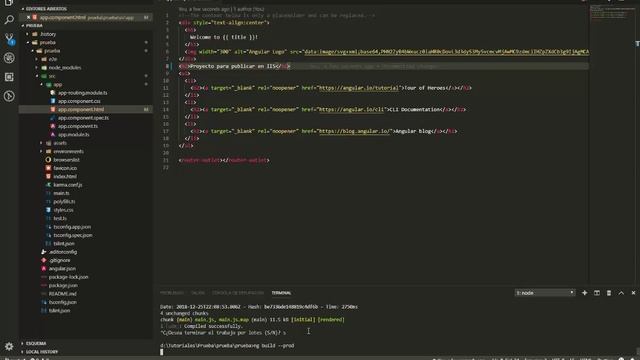Viewport: 640px width, 360px height.
Task: Open app-routing.module.ts in the explorer
Action: [82, 93]
